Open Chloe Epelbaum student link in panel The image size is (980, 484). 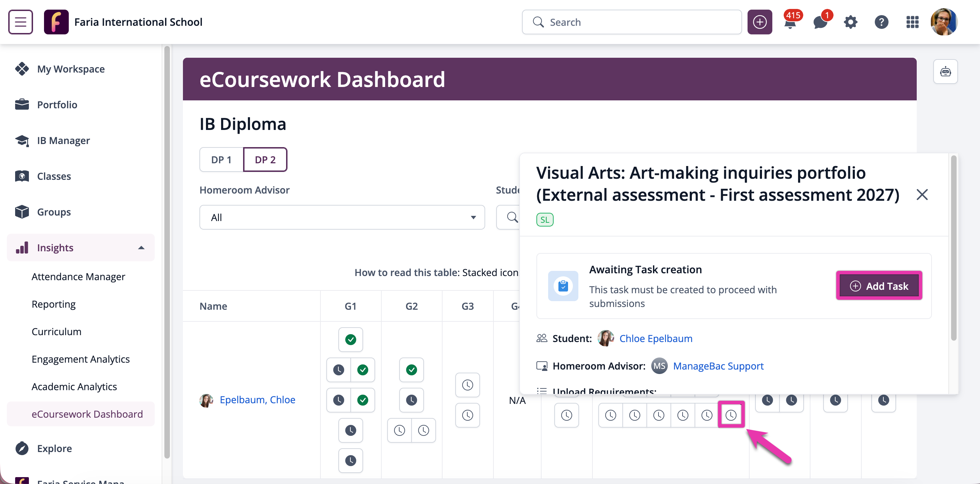coord(655,338)
